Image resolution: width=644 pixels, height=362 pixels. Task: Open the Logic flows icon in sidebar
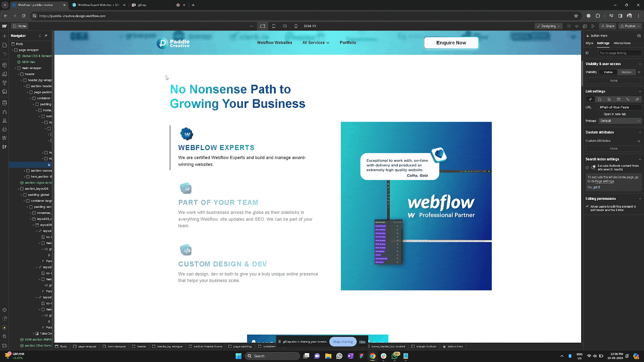coord(4,112)
